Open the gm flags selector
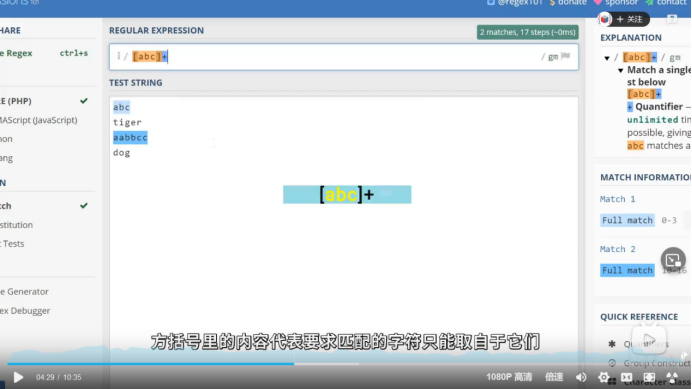 pyautogui.click(x=553, y=57)
